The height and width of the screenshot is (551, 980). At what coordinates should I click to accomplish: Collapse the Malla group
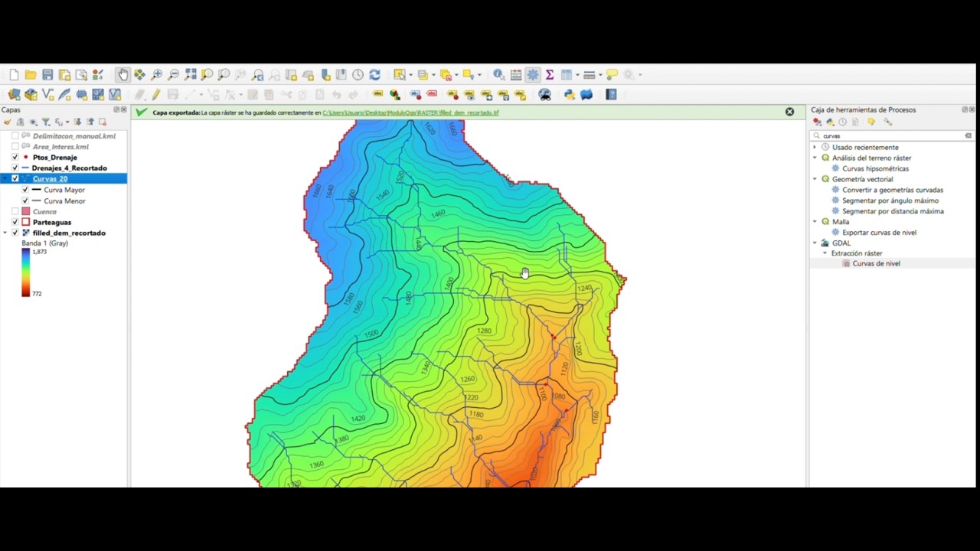pyautogui.click(x=815, y=222)
